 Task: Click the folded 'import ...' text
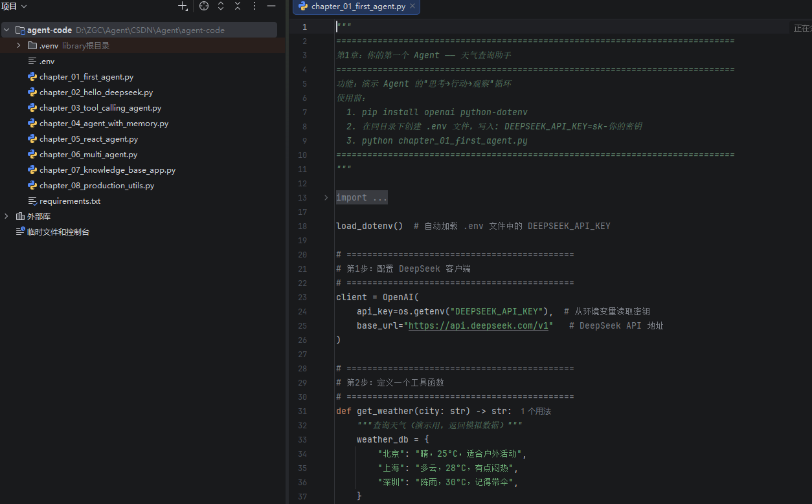pos(361,198)
